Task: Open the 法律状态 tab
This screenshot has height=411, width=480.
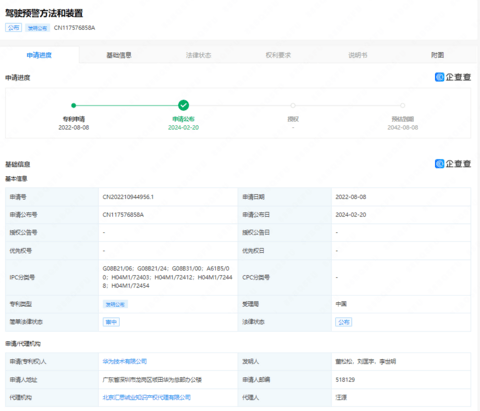Action: pos(199,55)
